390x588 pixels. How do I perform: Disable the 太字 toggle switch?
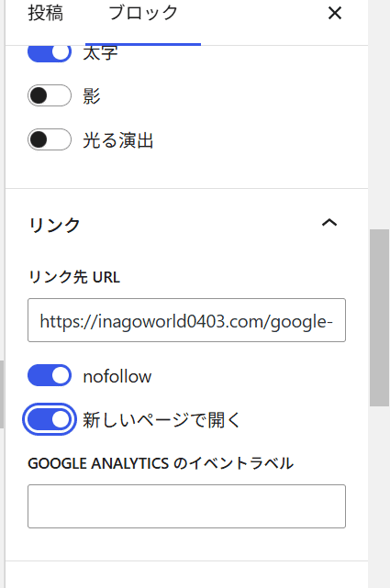click(x=50, y=52)
